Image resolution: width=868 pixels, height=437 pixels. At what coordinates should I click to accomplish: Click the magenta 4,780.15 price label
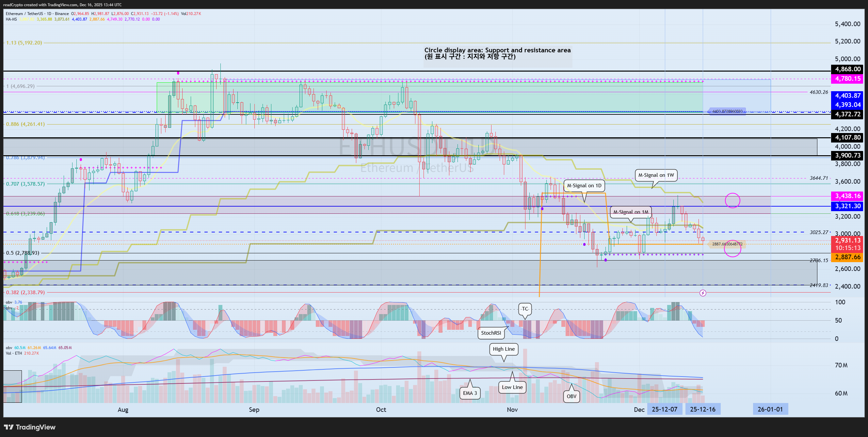[847, 78]
